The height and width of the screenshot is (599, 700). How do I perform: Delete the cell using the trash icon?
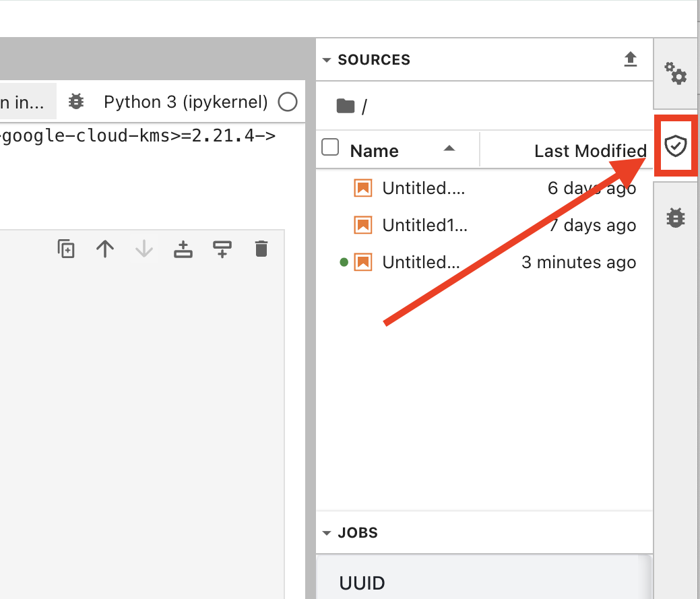coord(261,249)
